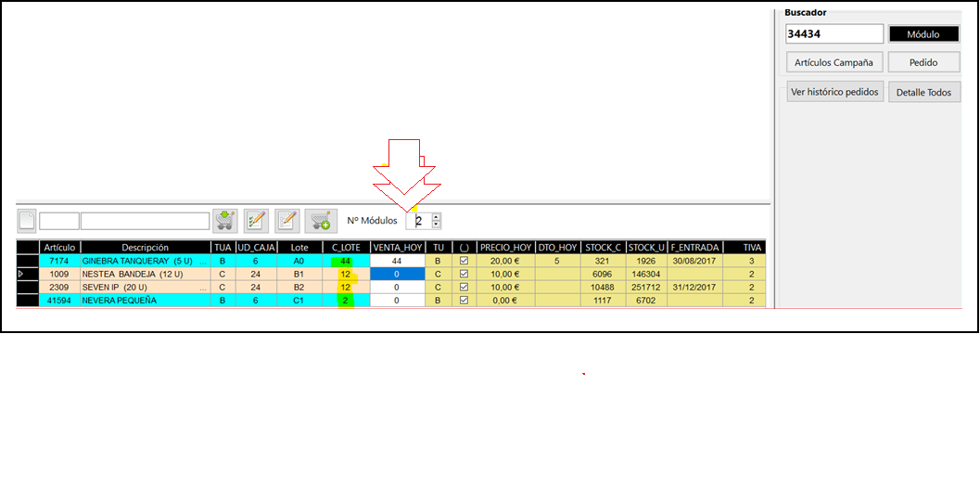
Task: Click article number 41594
Action: (59, 301)
